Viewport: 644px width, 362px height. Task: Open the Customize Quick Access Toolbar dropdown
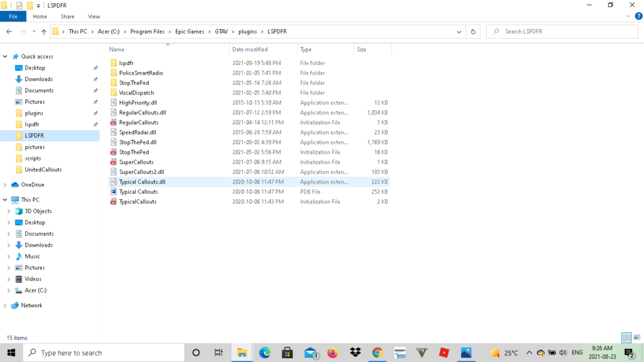(x=38, y=6)
